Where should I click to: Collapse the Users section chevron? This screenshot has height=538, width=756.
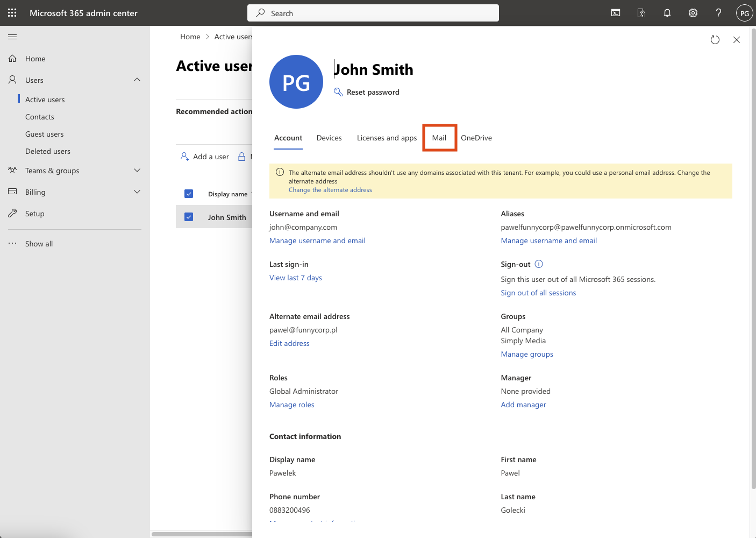137,80
